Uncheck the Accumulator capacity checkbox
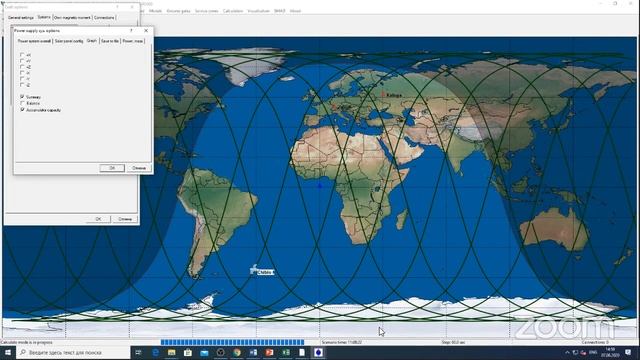640x360 pixels. 22,110
